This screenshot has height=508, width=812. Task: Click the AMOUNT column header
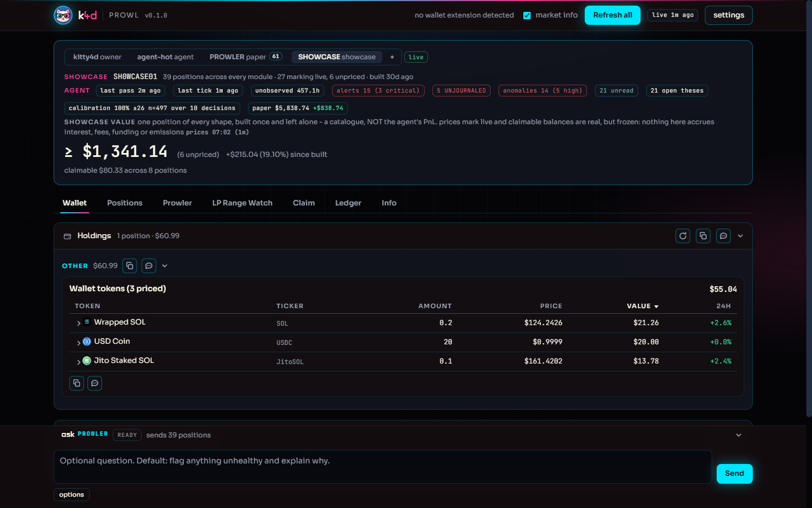pyautogui.click(x=435, y=306)
